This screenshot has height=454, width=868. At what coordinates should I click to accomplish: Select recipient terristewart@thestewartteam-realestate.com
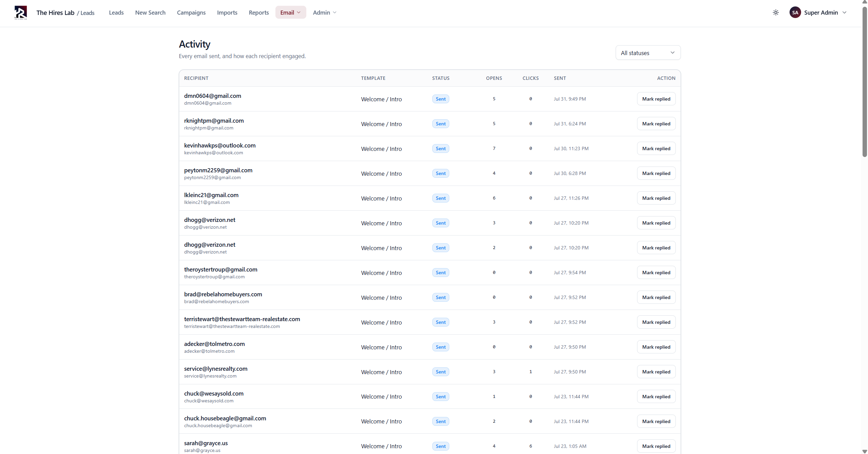242,319
